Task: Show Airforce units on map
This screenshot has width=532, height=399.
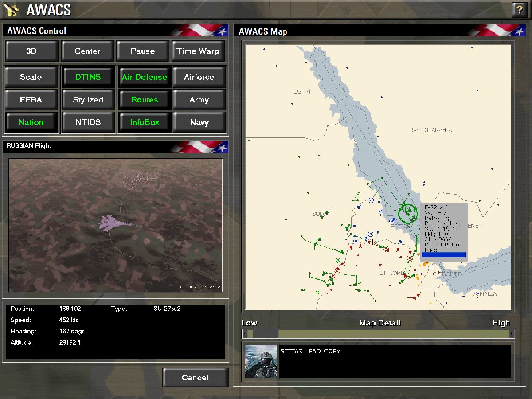Action: [199, 77]
